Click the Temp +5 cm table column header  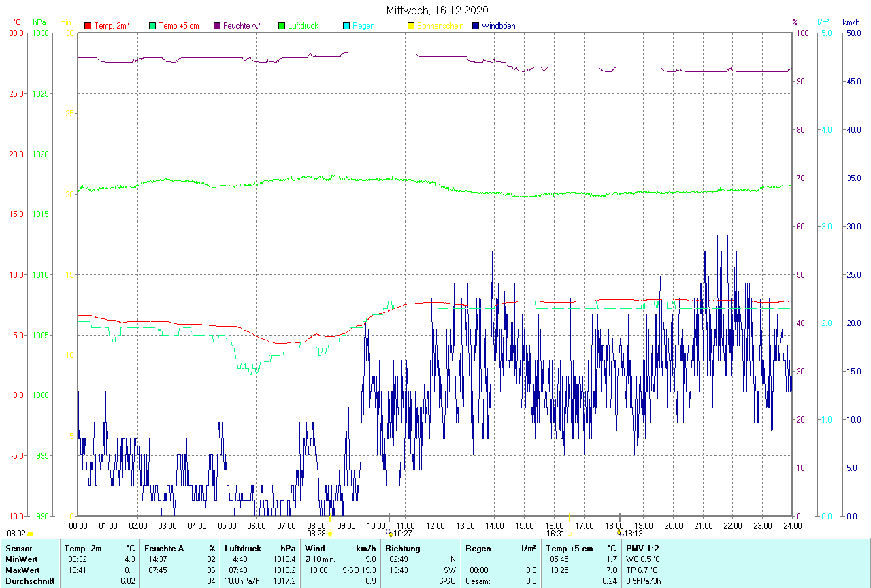[570, 549]
